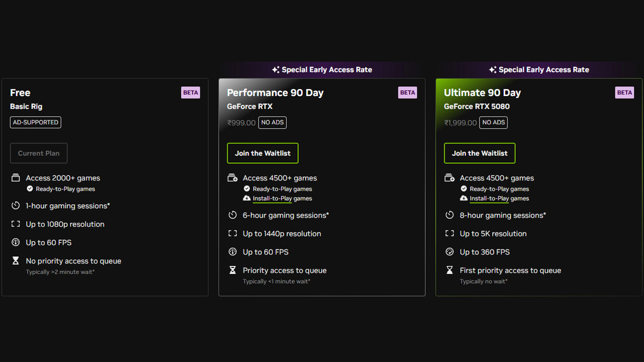Click resolution bracket icon beside 5K
Screen dimensions: 644x362
449,234
